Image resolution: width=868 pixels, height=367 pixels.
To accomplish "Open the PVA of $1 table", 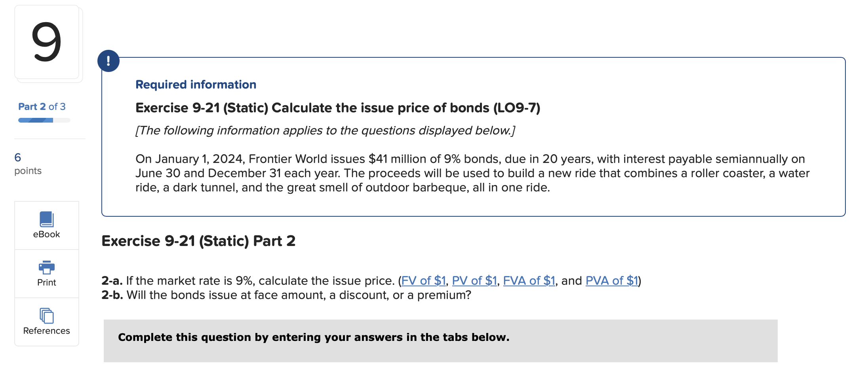I will coord(612,281).
